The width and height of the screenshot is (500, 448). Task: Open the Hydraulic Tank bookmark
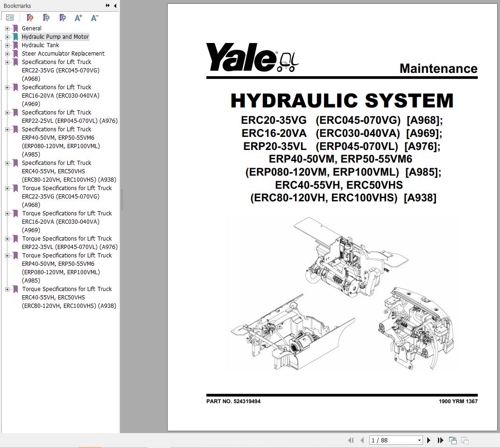point(40,45)
